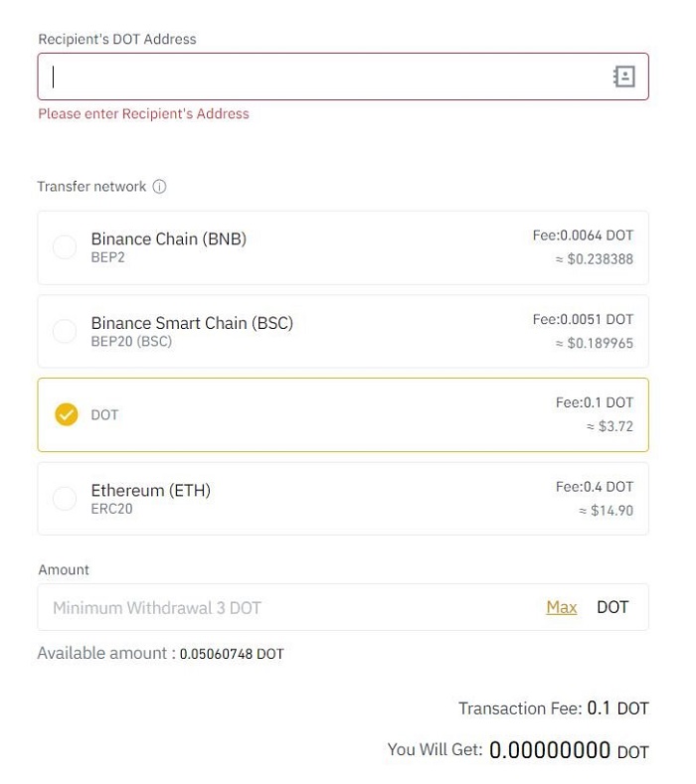696x784 pixels.
Task: Click the Available amount value
Action: point(232,654)
